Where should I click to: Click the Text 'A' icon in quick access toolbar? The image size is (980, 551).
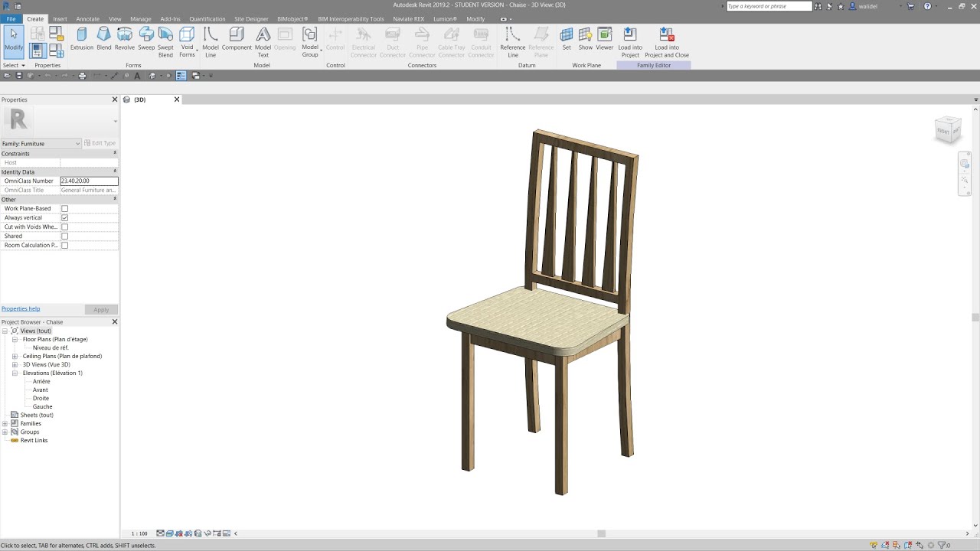137,76
